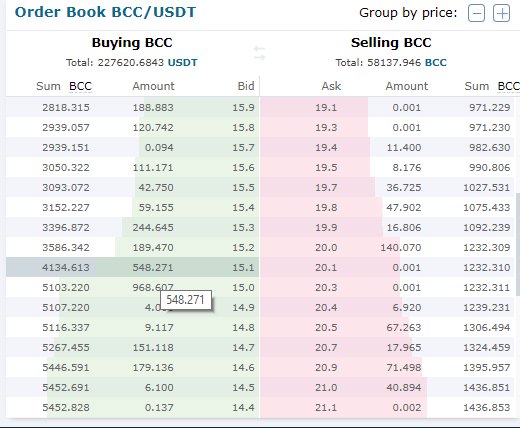The image size is (520, 428).
Task: Click sell amount 36.725
Action: pos(404,187)
